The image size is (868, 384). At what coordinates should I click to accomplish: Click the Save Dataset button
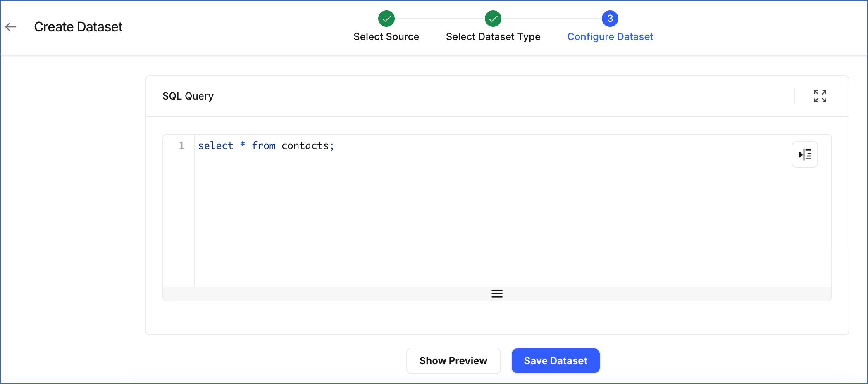(556, 361)
